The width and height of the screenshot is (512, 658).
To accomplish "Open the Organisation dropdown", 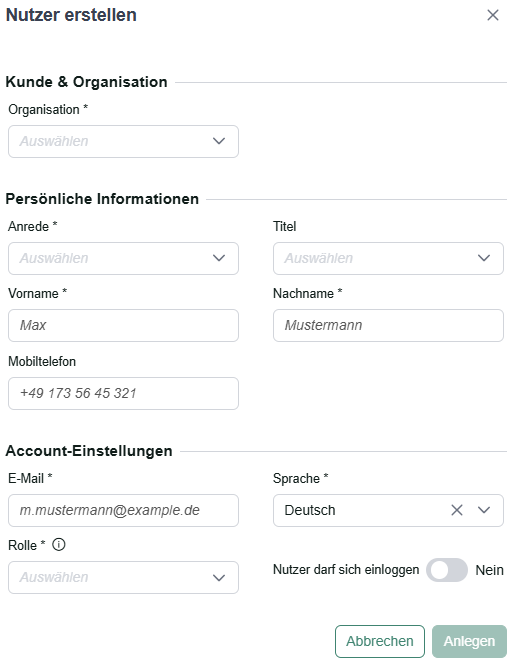I will (123, 141).
